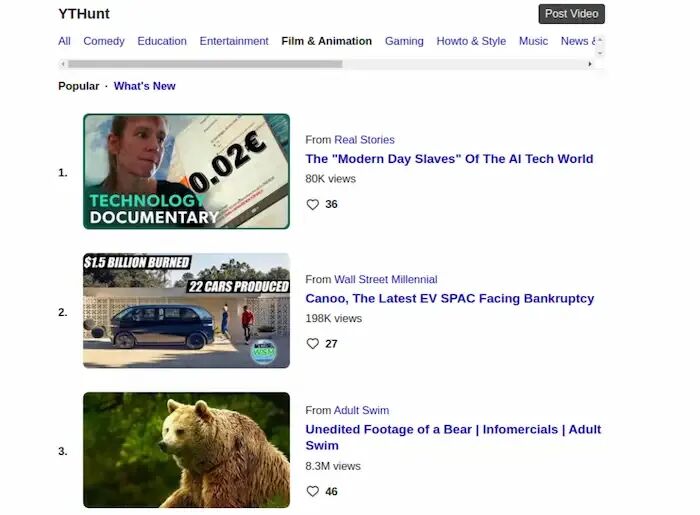Click the small down arrow beside News tab

tap(600, 53)
